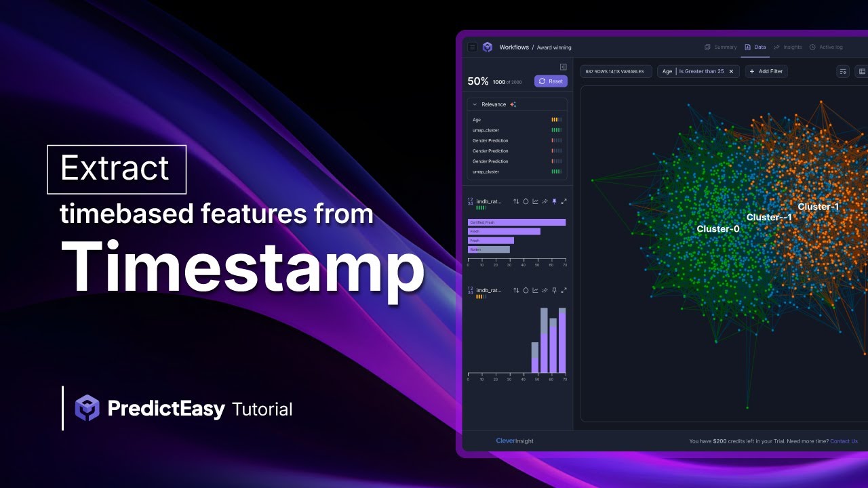Sort the first imdb_rat chart

516,201
